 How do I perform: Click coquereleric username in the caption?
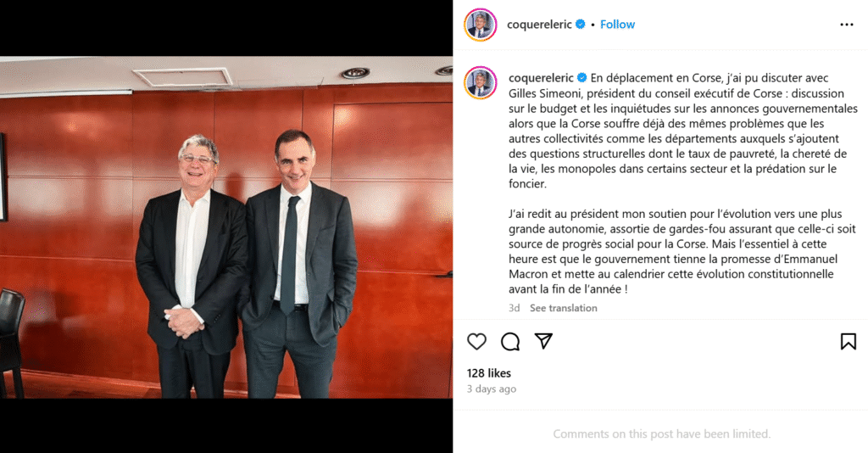point(541,78)
